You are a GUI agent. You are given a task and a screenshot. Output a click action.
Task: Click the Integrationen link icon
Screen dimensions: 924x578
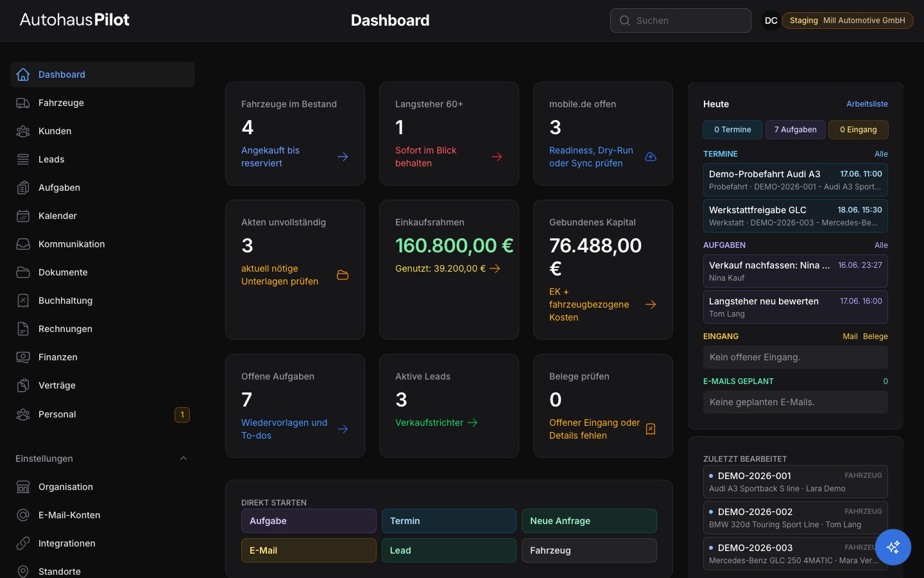tap(23, 543)
